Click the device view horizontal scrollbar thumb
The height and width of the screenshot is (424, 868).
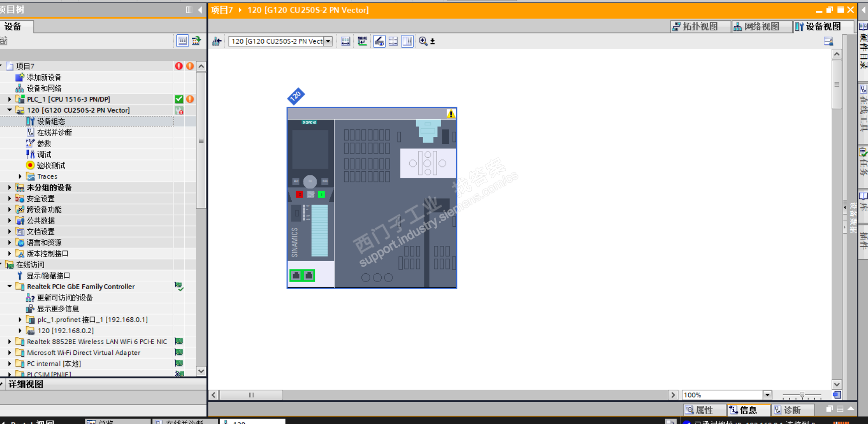251,395
